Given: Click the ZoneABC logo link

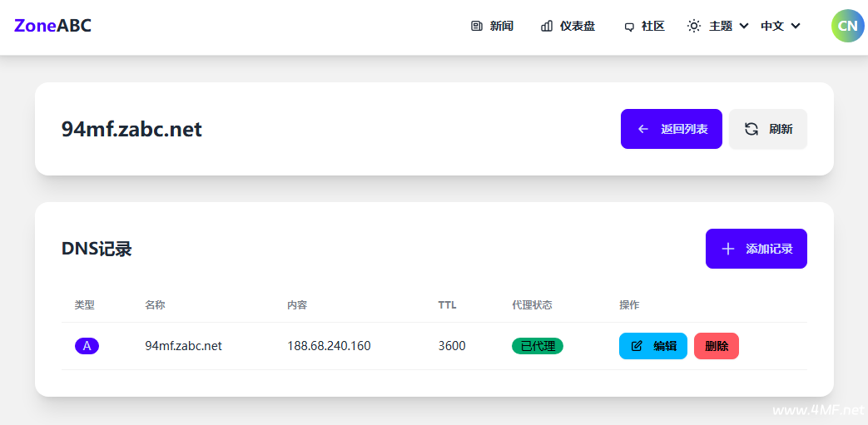Looking at the screenshot, I should [52, 26].
